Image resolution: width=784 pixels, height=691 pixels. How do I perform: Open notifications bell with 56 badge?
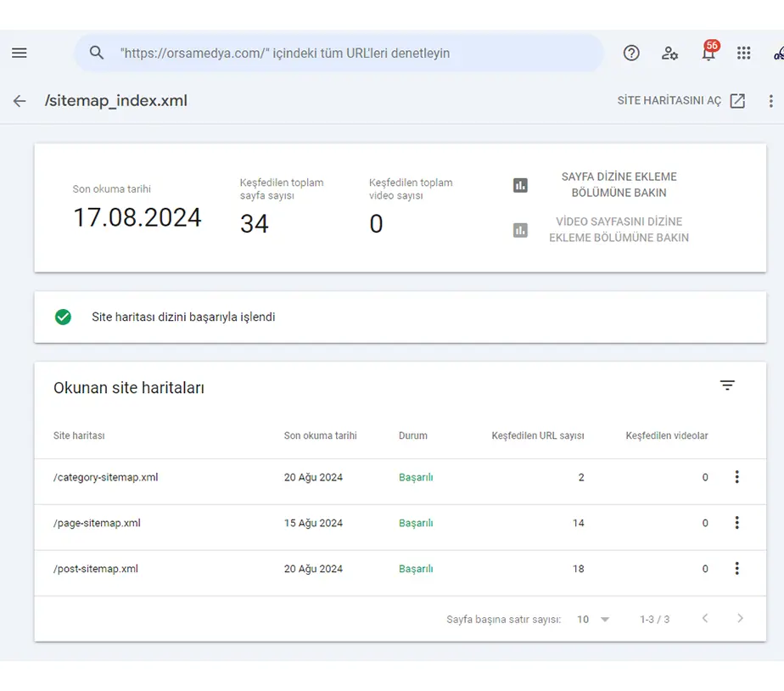point(709,51)
